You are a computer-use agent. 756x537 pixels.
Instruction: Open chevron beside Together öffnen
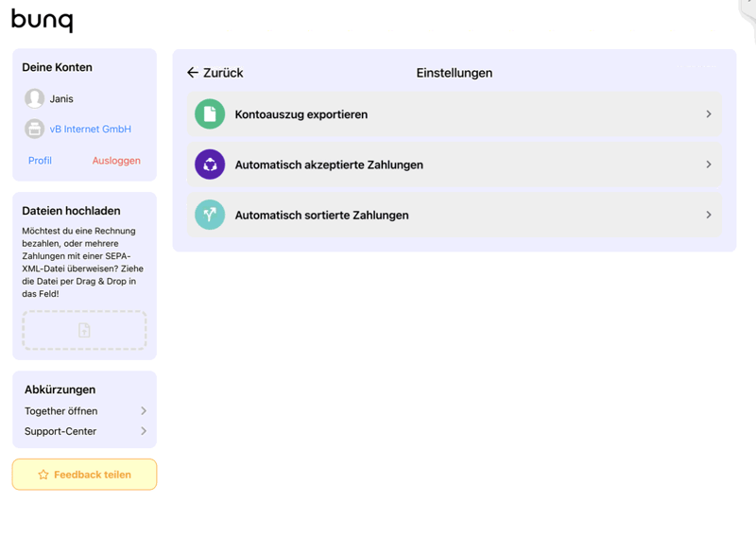tap(144, 411)
